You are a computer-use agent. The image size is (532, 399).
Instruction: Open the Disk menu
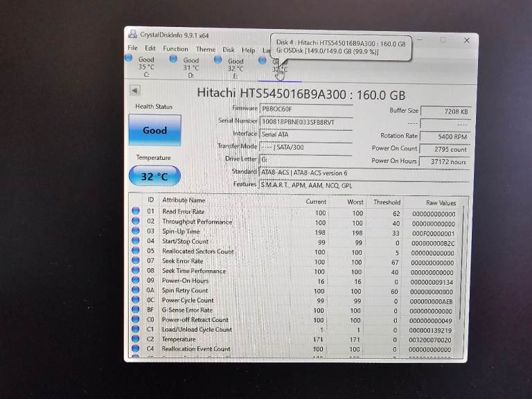pos(229,50)
